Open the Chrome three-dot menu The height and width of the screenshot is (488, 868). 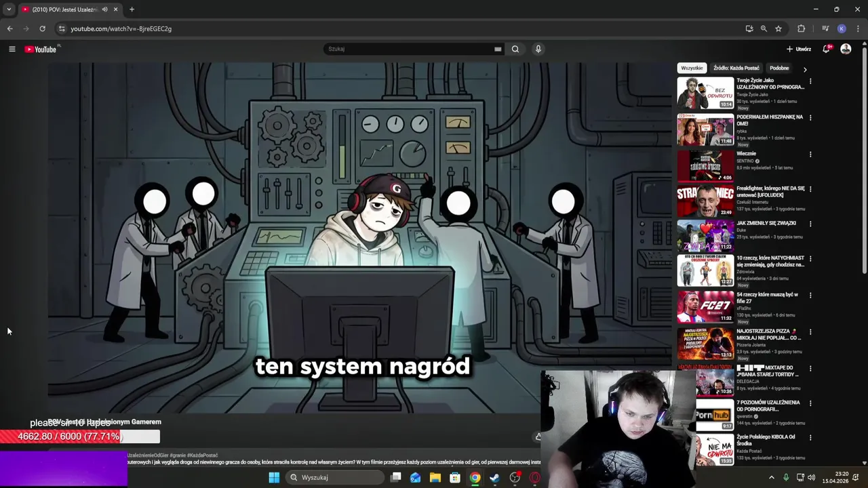[x=859, y=28]
